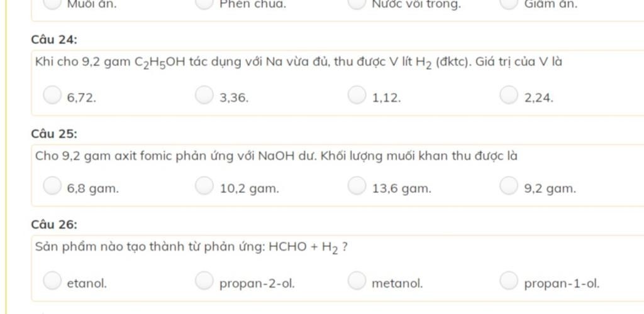Select Phèn chua radio option
644x314 pixels.
[204, 3]
